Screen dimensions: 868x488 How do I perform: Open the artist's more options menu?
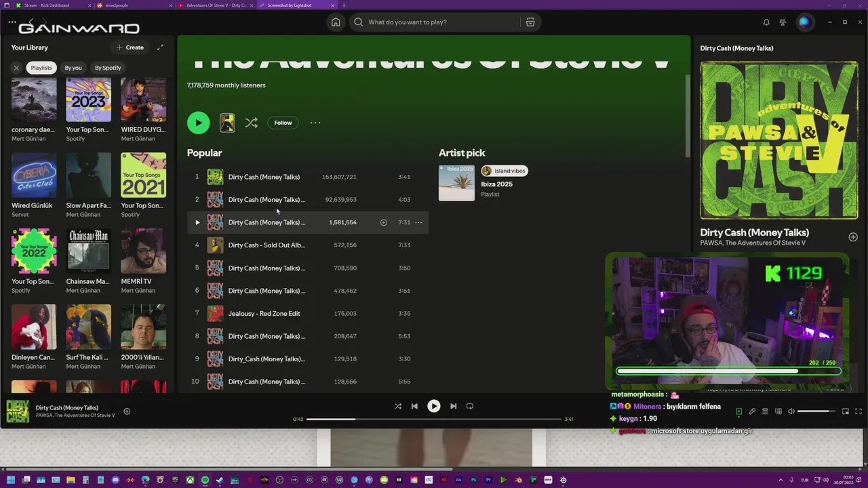click(315, 123)
